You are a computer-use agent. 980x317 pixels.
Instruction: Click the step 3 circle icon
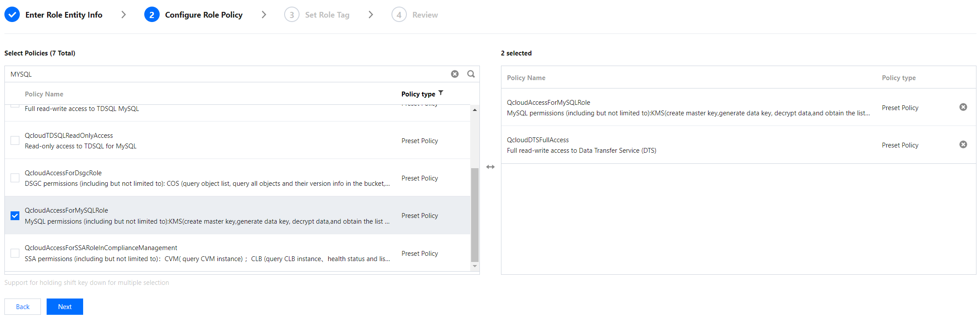click(x=292, y=15)
